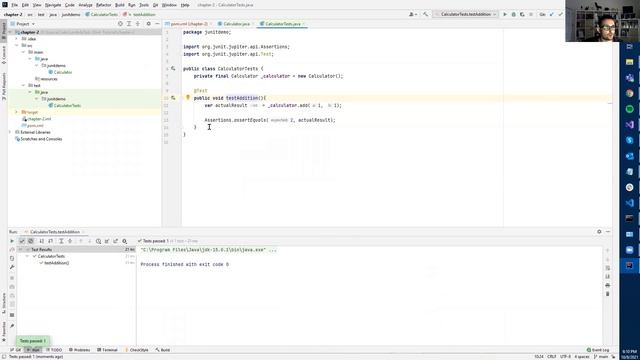This screenshot has height=360, width=640.
Task: Open the File menu
Action: [14, 5]
